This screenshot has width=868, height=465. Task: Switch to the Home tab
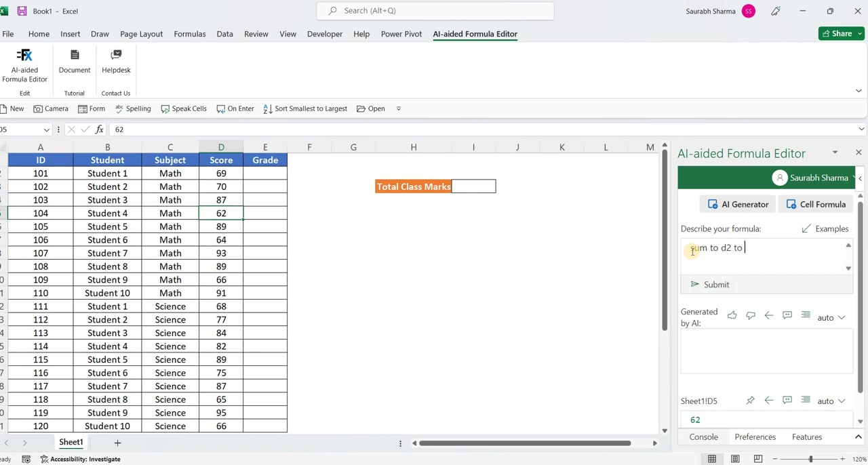39,34
